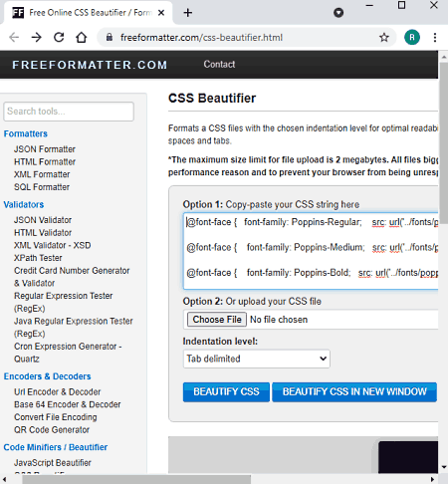
Task: Open a new tab with plus button
Action: coord(188,13)
